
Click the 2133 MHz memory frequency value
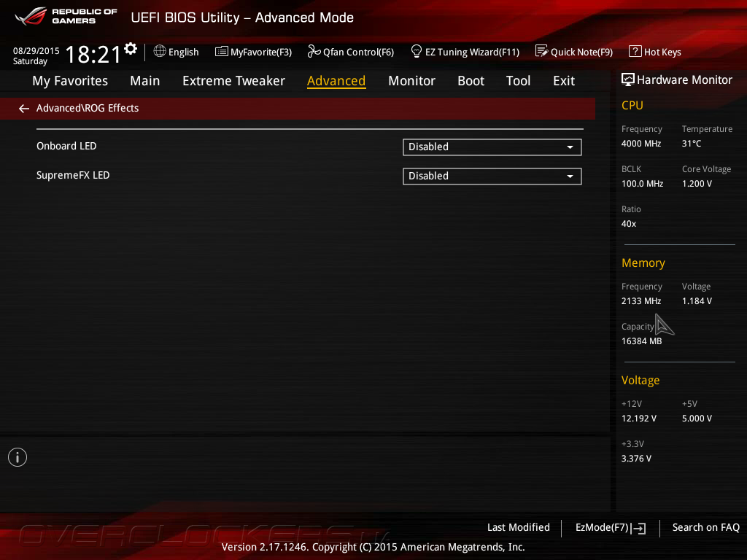(641, 301)
